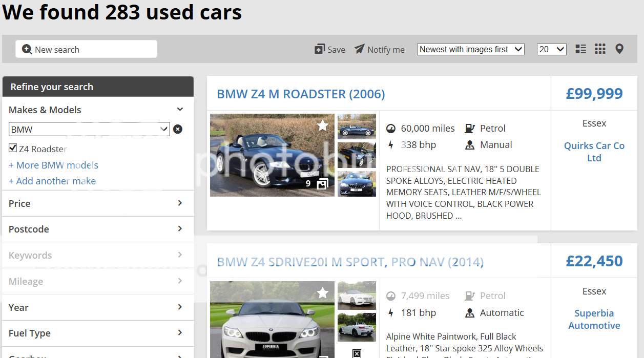644x358 pixels.
Task: Click the Notify me paper plane icon
Action: click(x=360, y=49)
